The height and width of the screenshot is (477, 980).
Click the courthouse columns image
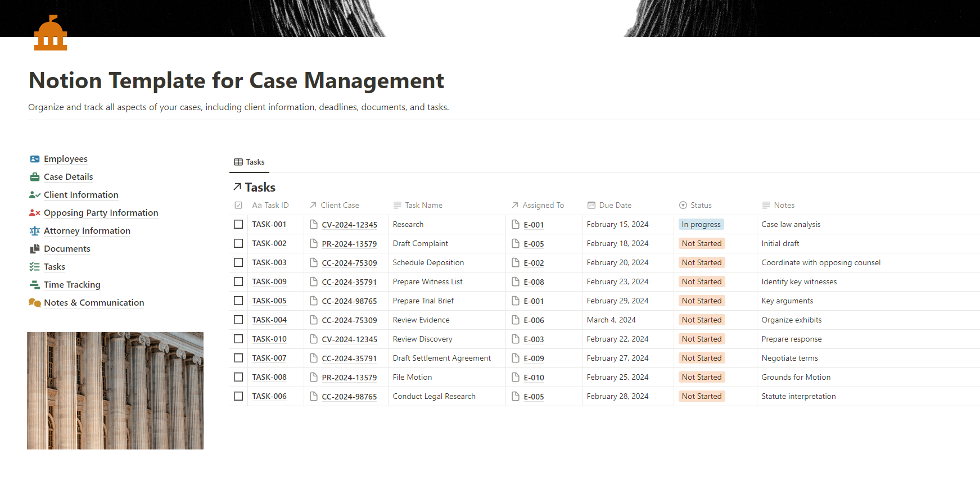point(115,390)
